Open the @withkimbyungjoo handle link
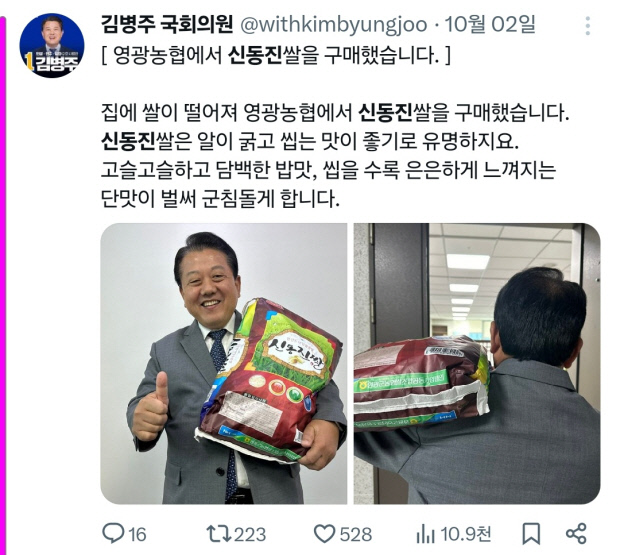The height and width of the screenshot is (555, 620). point(334,25)
